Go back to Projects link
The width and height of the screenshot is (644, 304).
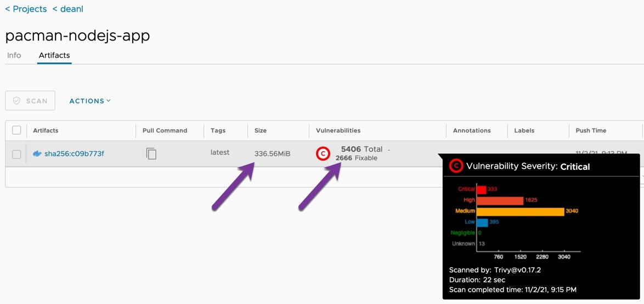pyautogui.click(x=26, y=9)
